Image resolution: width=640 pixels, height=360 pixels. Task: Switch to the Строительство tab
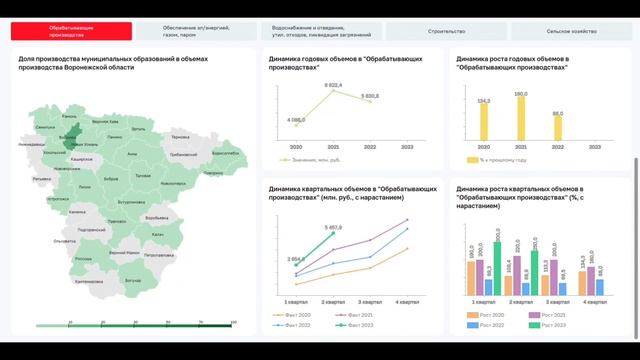[447, 31]
